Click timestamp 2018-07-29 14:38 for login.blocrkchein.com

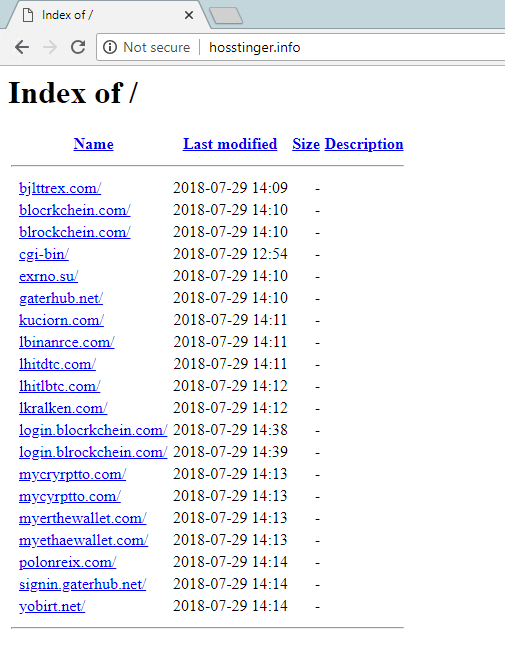point(230,430)
